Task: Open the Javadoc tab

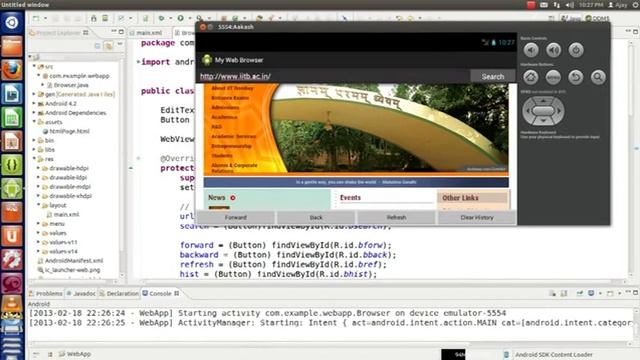Action: click(81, 293)
